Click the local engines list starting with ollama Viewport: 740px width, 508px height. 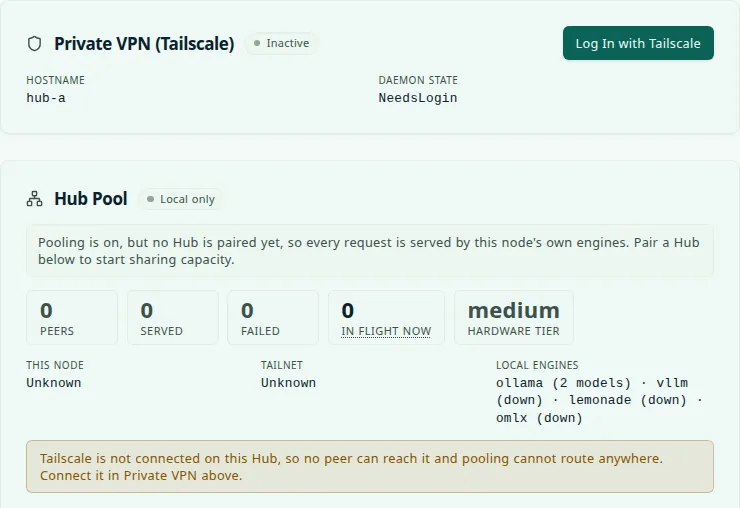point(599,400)
